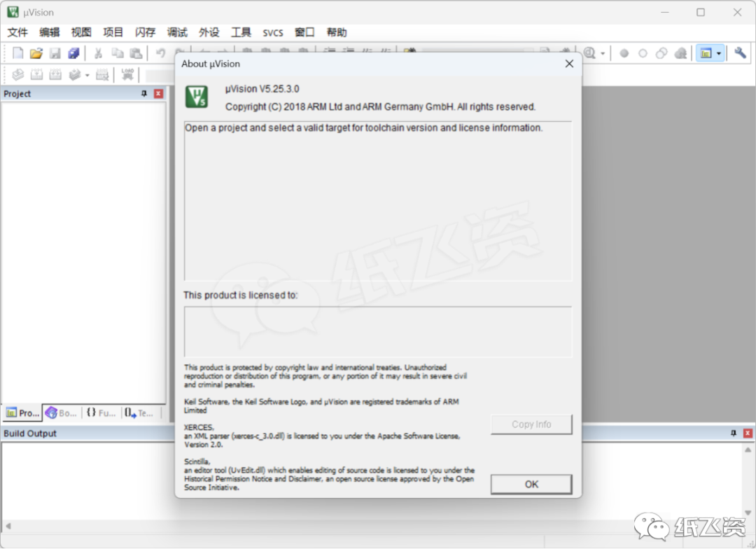Image resolution: width=756 pixels, height=549 pixels.
Task: Open window layout dropdown arrow
Action: point(719,53)
